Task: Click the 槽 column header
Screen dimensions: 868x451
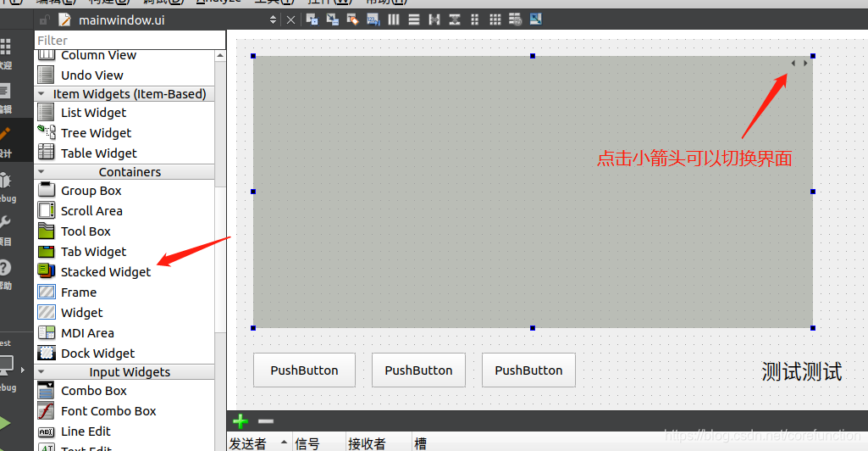Action: coord(421,443)
